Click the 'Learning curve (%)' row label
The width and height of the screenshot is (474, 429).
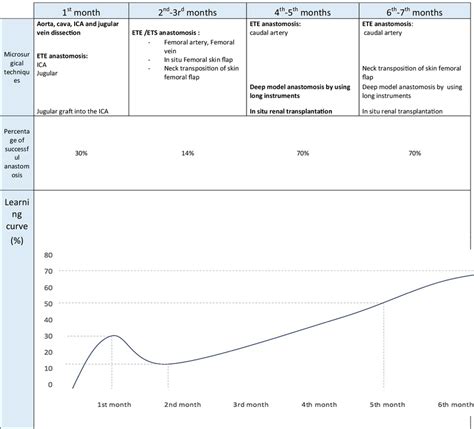pos(17,221)
